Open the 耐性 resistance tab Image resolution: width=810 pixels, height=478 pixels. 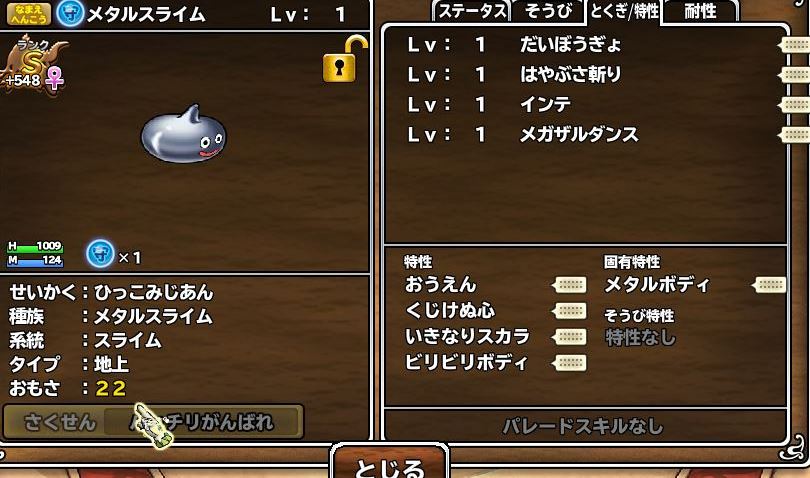tap(700, 11)
